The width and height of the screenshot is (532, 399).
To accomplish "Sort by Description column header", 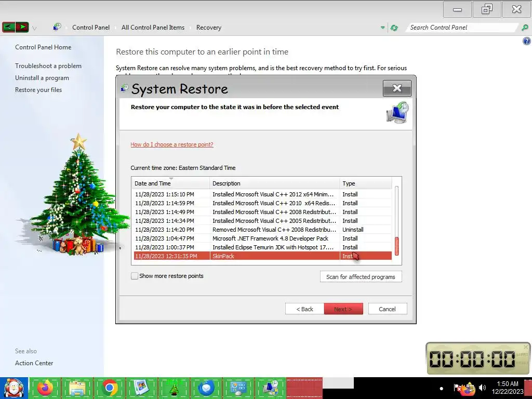I will tap(275, 183).
